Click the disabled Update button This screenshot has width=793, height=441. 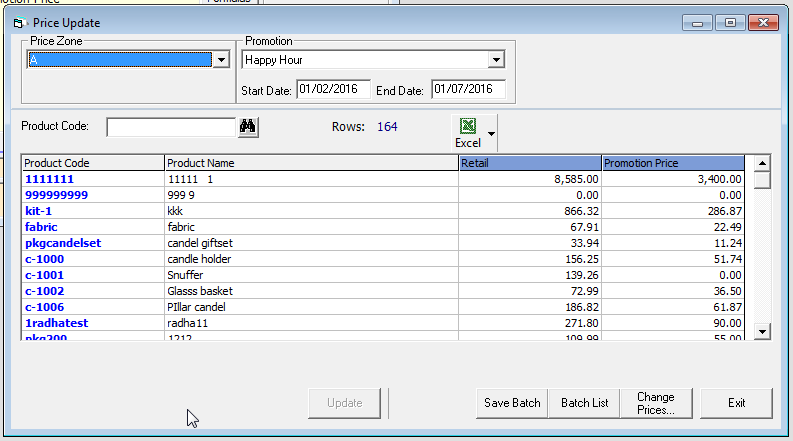click(344, 403)
